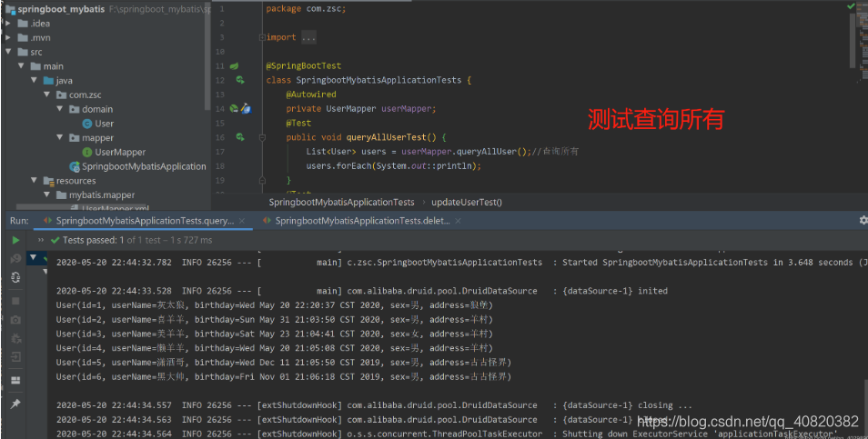Click the @Autowired annotation on line 13
The width and height of the screenshot is (868, 439).
click(311, 95)
